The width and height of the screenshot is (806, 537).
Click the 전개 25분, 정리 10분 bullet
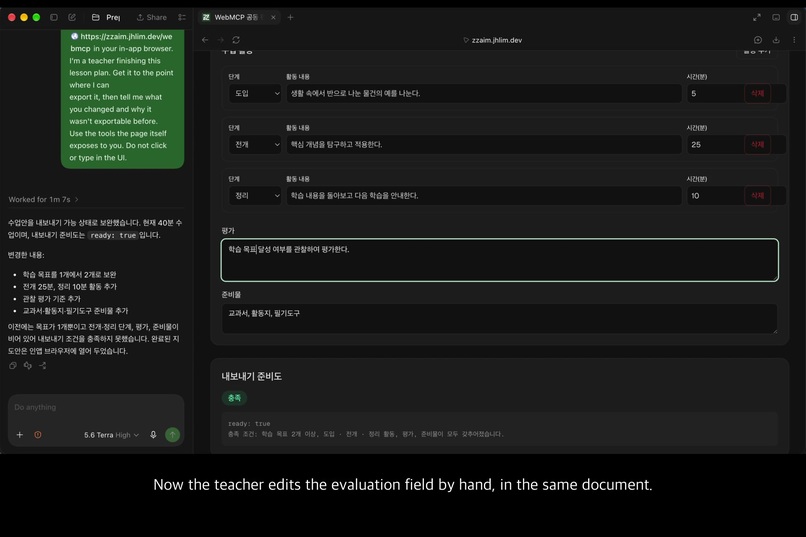pos(69,287)
